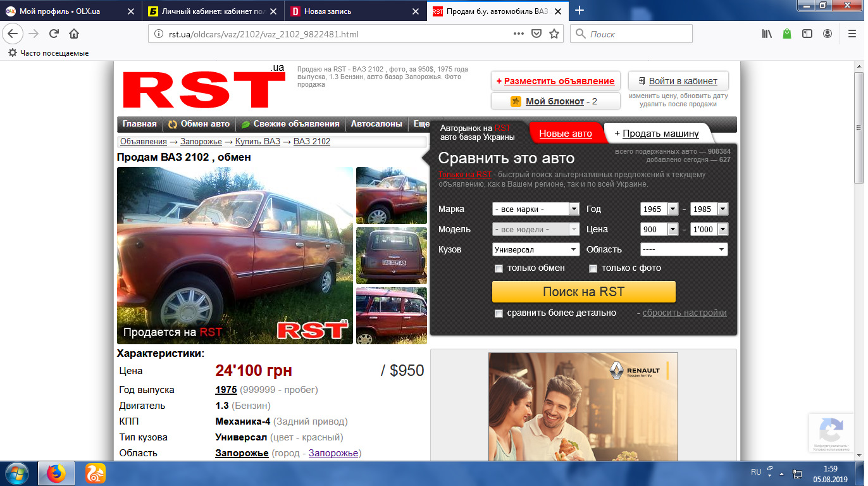Reload the current page
This screenshot has height=486, width=868.
tap(54, 34)
